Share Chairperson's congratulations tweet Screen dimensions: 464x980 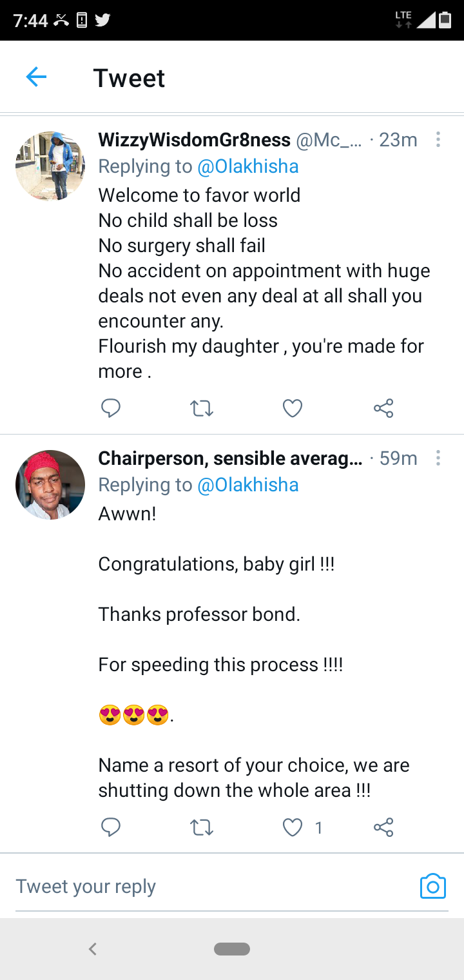coord(383,827)
